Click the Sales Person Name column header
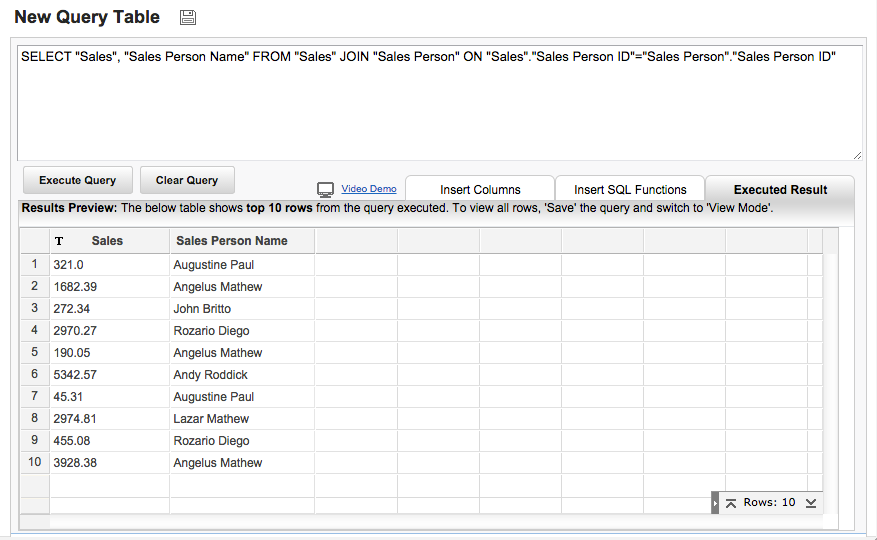Image resolution: width=877 pixels, height=540 pixels. (x=231, y=241)
